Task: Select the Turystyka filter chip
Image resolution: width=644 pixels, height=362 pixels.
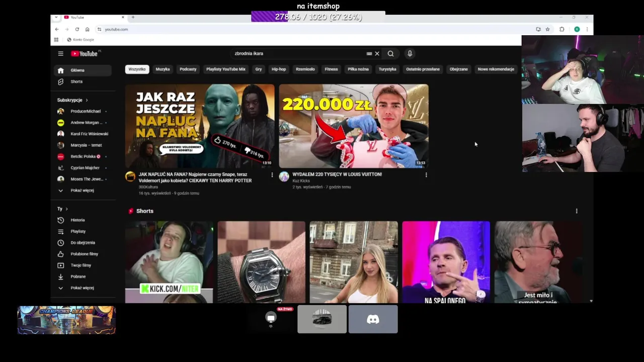Action: 387,69
